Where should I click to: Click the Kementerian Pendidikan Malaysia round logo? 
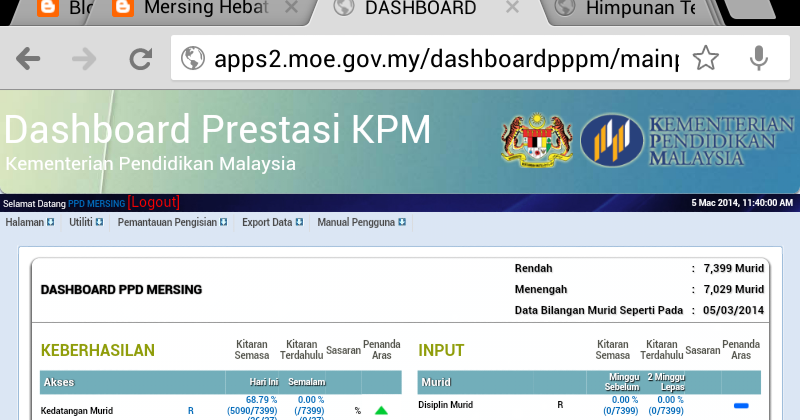coord(612,140)
